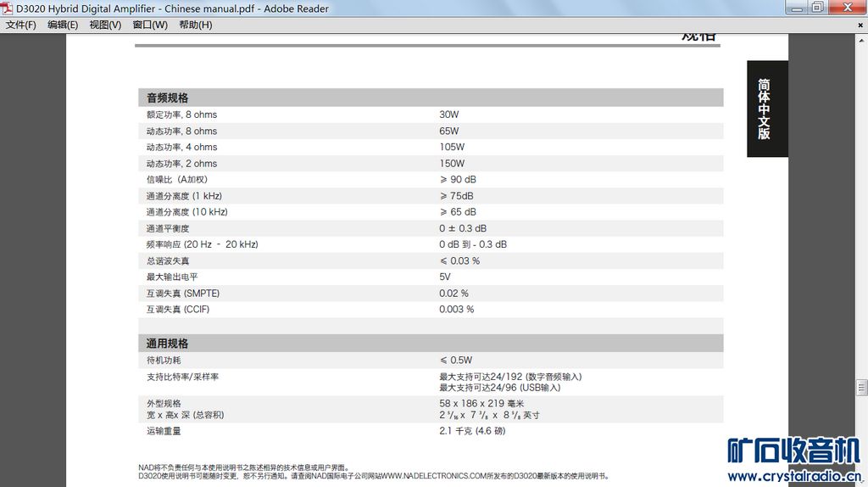868x487 pixels.
Task: Click the 通道分离度 (10 kHz) label
Action: 187,212
